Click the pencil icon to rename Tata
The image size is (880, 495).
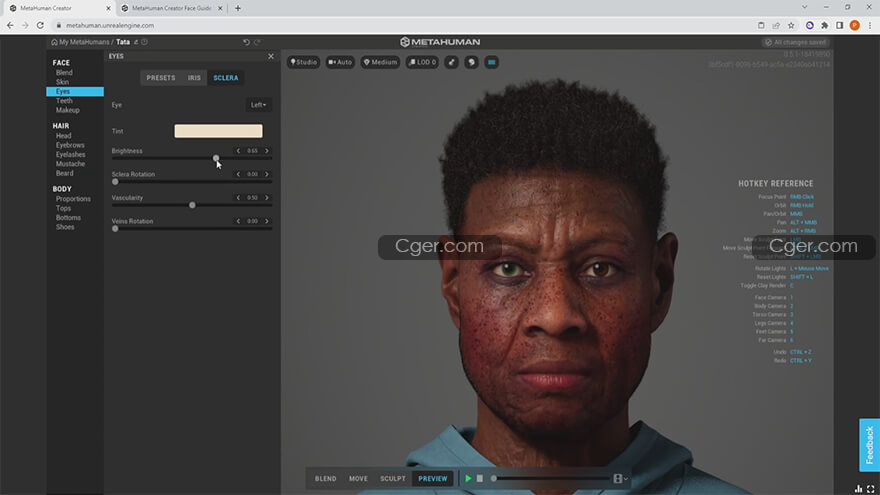[x=137, y=42]
